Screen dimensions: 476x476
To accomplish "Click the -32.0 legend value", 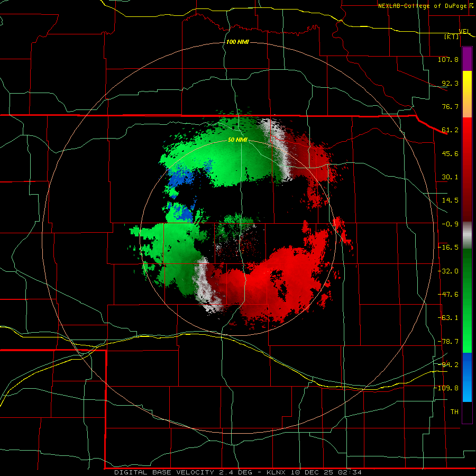I will tap(448, 271).
